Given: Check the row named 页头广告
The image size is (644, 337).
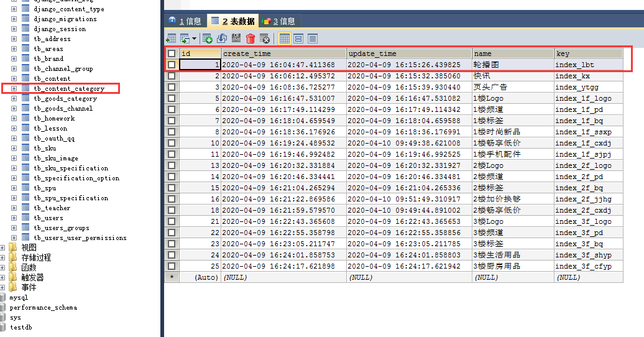Looking at the screenshot, I should [172, 86].
